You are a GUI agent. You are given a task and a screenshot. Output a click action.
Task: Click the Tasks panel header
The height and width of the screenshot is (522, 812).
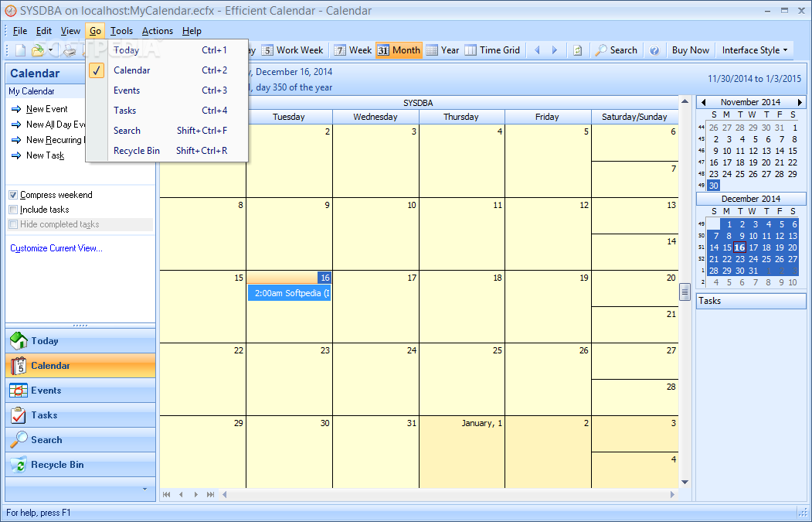751,301
